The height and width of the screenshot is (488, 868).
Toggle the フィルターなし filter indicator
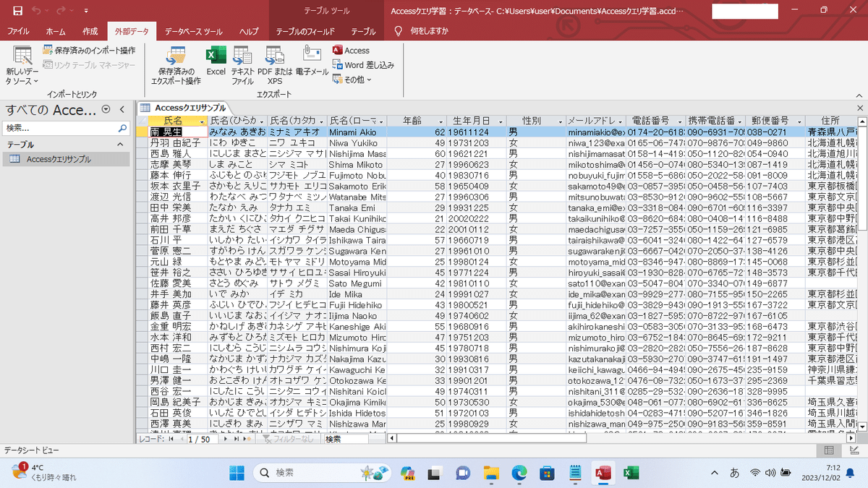[289, 439]
